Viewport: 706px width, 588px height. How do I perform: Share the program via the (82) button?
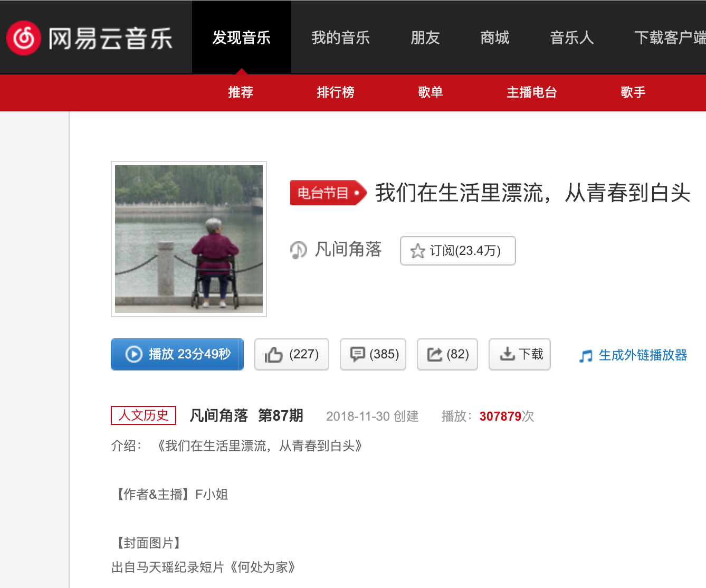pyautogui.click(x=447, y=354)
